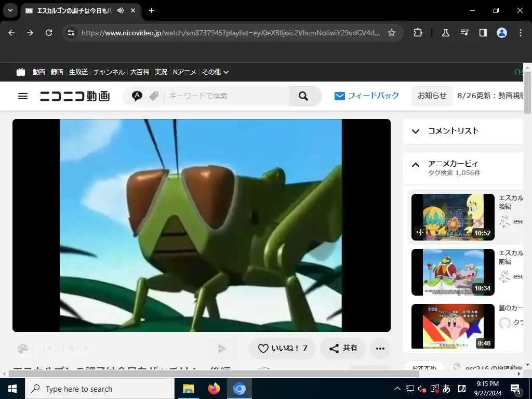This screenshot has width=532, height=399.
Task: Focus the keyword search field
Action: tap(227, 96)
